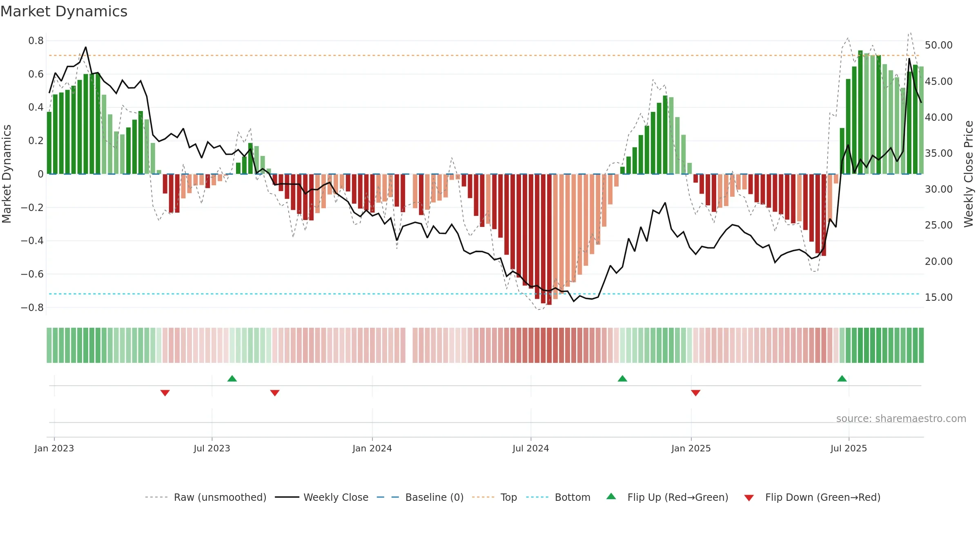This screenshot has height=551, width=980.
Task: Click the Jan 2025 x-axis label
Action: pos(691,448)
